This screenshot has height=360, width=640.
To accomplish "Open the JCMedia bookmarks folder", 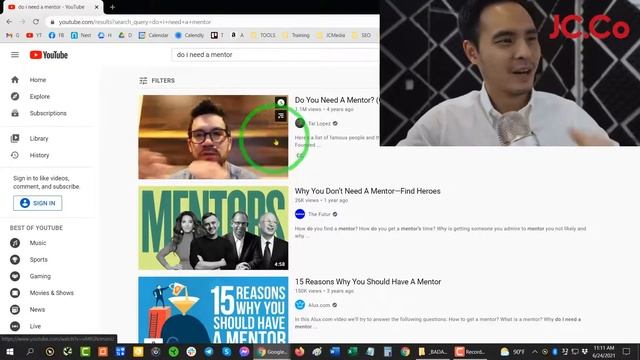I will click(331, 36).
